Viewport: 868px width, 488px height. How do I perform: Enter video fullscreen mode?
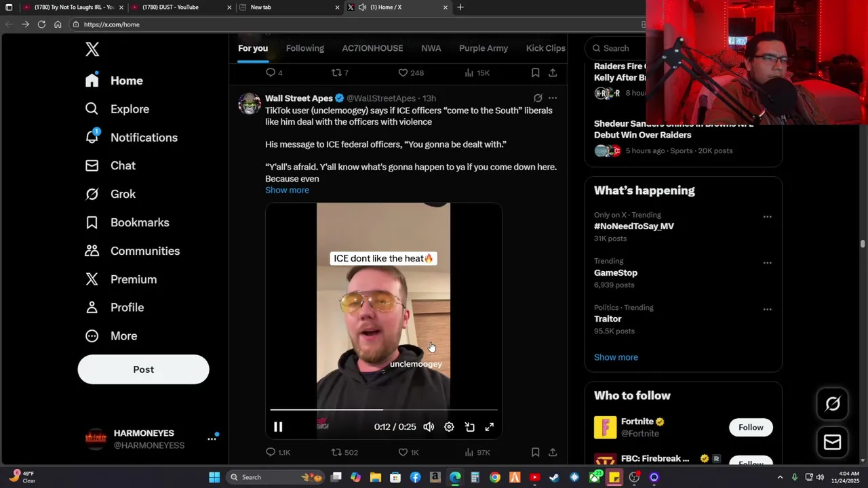(490, 427)
